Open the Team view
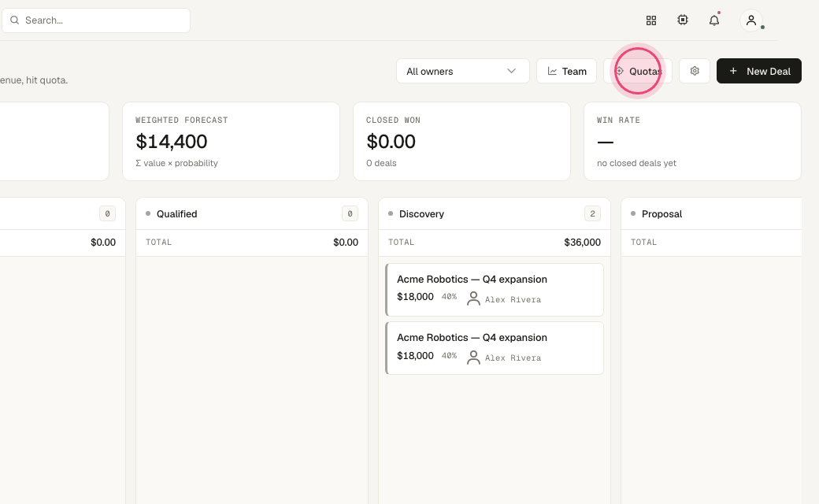 566,71
